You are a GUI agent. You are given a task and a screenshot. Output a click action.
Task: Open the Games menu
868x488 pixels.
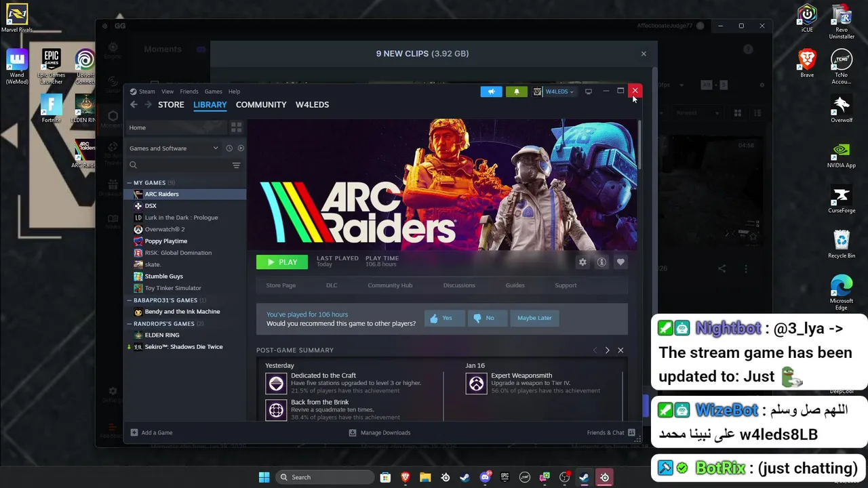pos(214,91)
